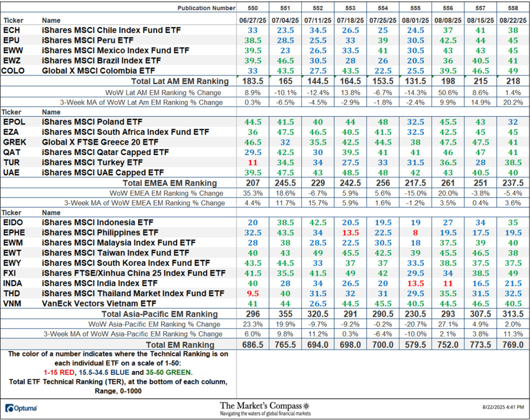This screenshot has height=420, width=530.
Task: Select the 06/27/25 date column header
Action: tap(253, 20)
